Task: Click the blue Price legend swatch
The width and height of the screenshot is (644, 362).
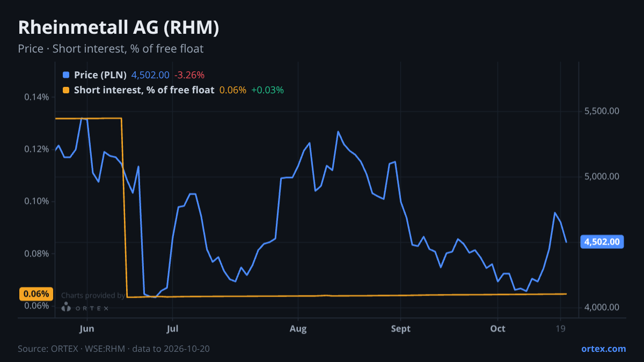Action: 66,75
